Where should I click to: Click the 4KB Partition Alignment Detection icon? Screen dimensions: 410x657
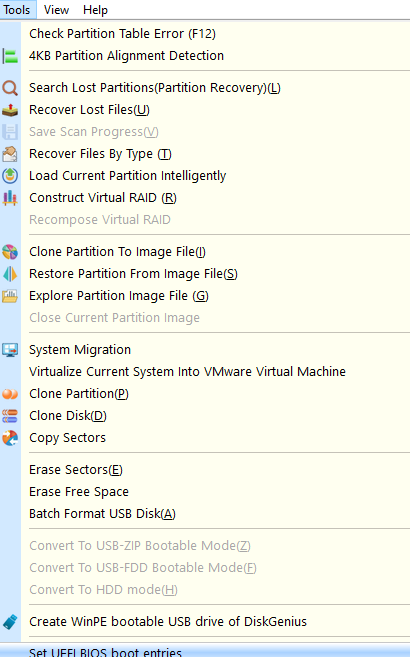pyautogui.click(x=10, y=56)
